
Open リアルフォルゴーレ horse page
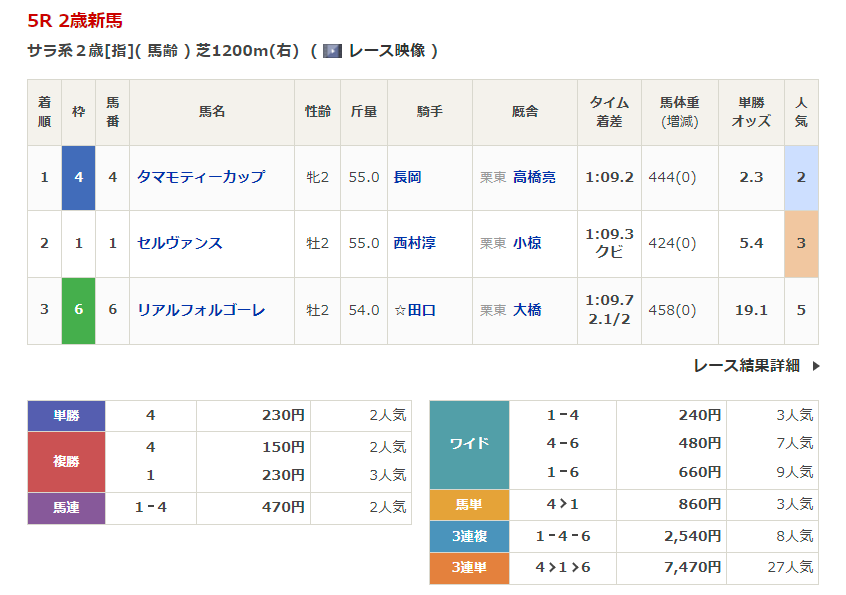201,310
